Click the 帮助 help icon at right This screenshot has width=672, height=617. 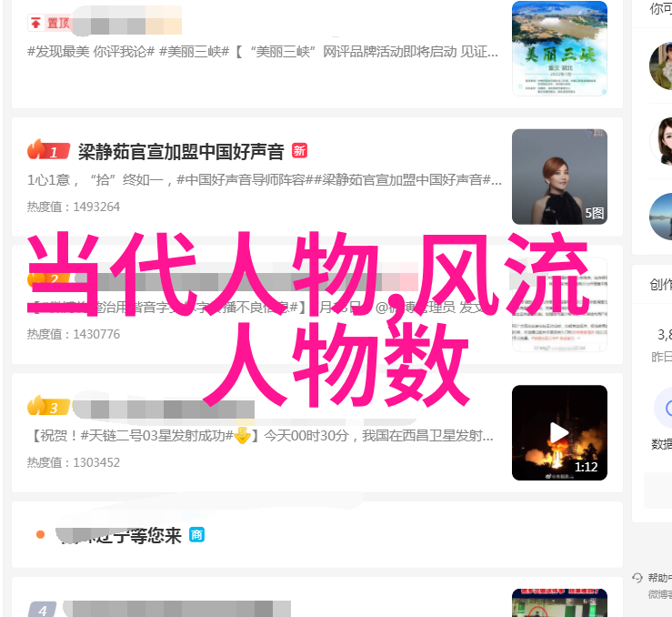[637, 578]
